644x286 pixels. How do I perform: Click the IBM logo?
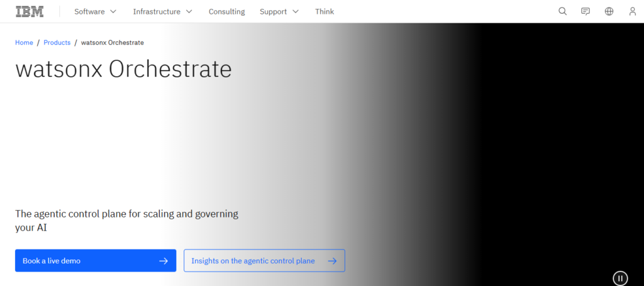click(30, 11)
